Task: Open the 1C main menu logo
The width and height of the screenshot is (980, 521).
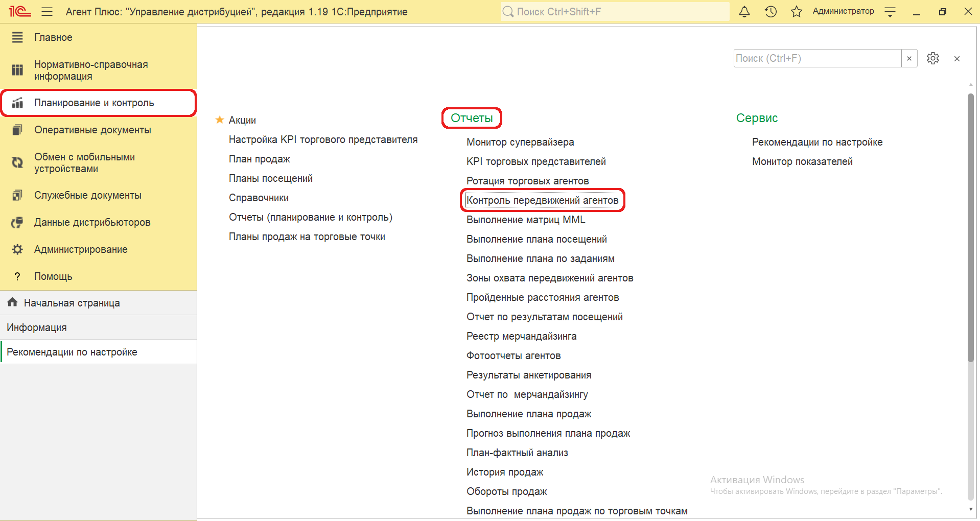Action: pos(20,11)
